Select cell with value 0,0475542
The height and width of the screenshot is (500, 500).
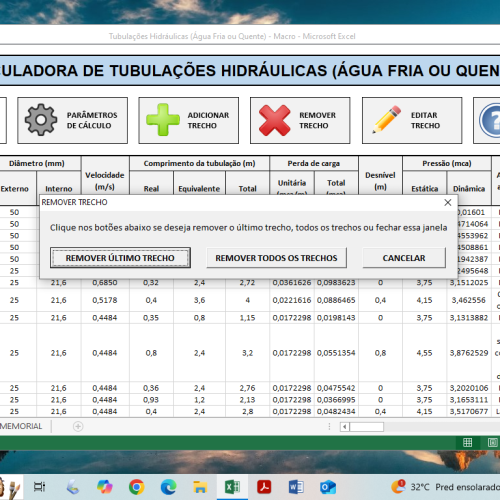(336, 388)
